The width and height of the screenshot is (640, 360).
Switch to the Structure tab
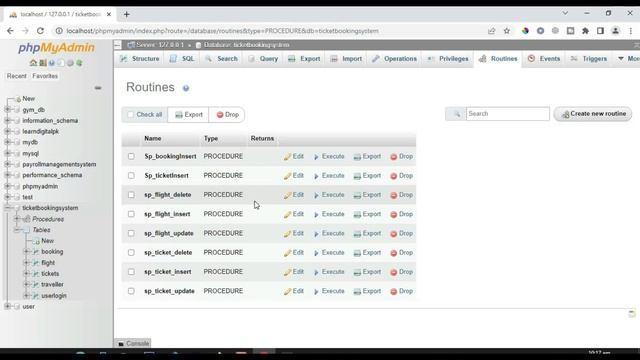pos(140,59)
